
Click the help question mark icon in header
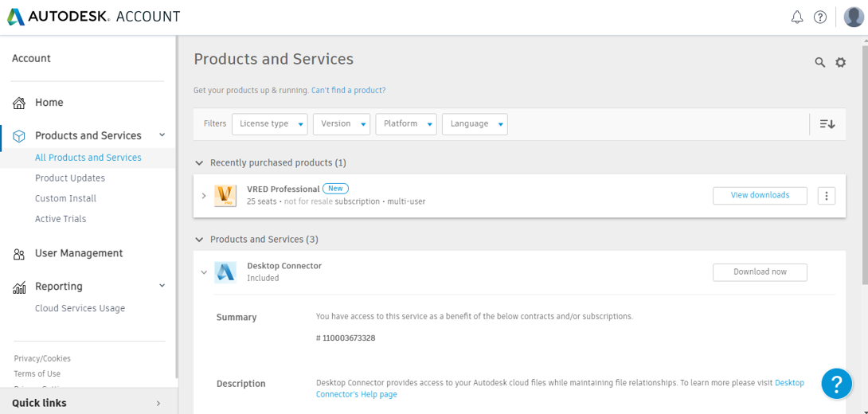(819, 17)
